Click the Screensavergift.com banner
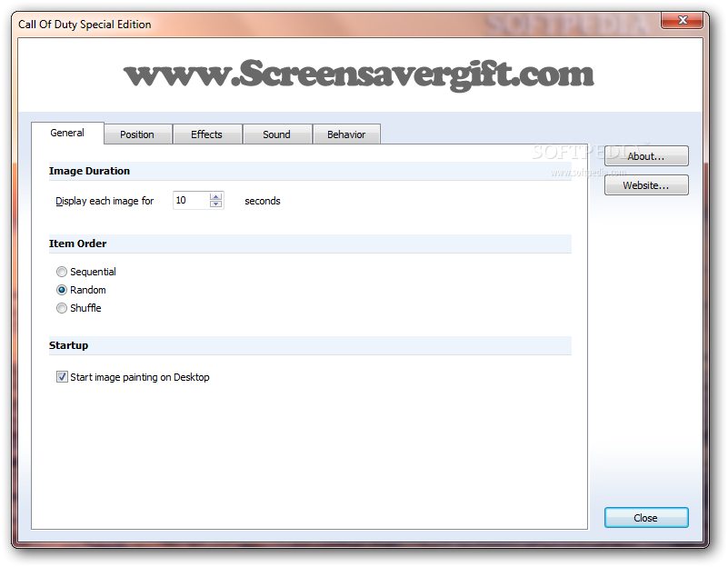The height and width of the screenshot is (567, 728). coord(359,75)
